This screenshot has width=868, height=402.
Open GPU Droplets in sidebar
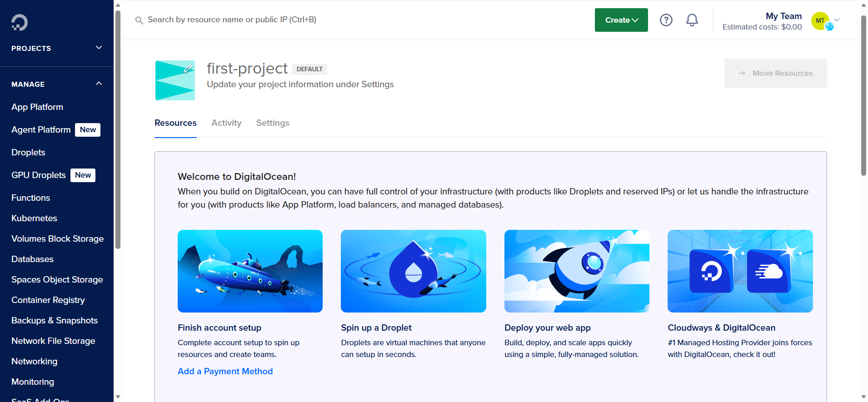[x=39, y=175]
